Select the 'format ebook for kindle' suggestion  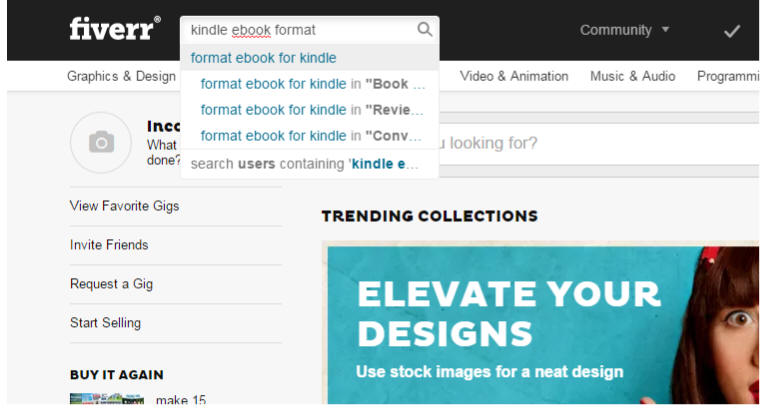[x=310, y=58]
